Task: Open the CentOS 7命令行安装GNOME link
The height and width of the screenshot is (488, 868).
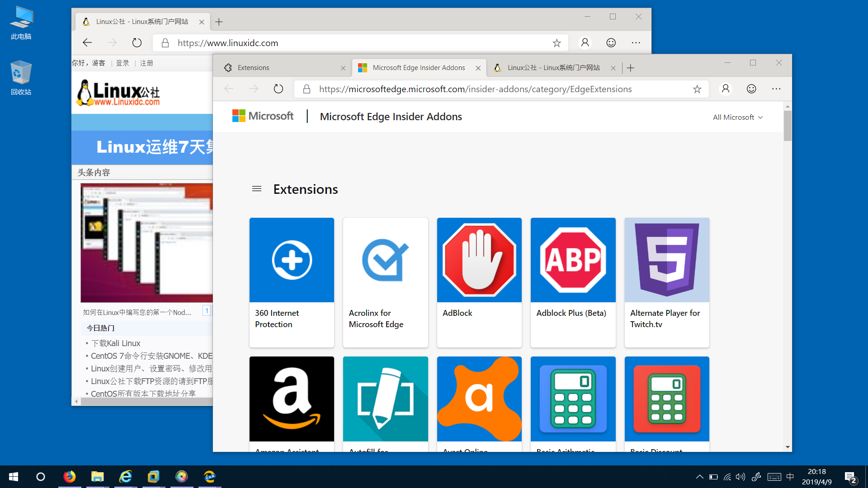Action: [151, 356]
